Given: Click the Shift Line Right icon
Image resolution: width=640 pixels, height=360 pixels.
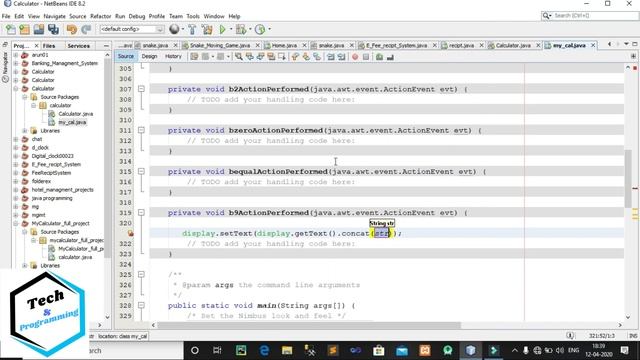Looking at the screenshot, I should click(341, 57).
